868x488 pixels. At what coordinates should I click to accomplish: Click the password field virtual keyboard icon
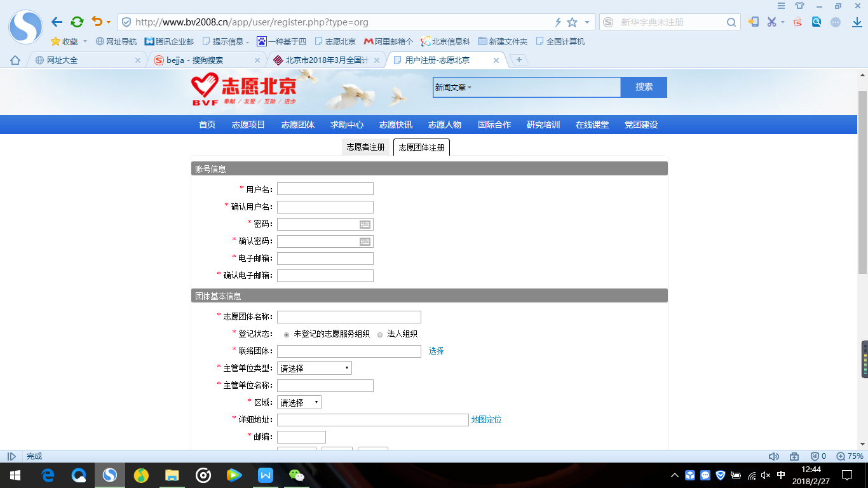[365, 224]
